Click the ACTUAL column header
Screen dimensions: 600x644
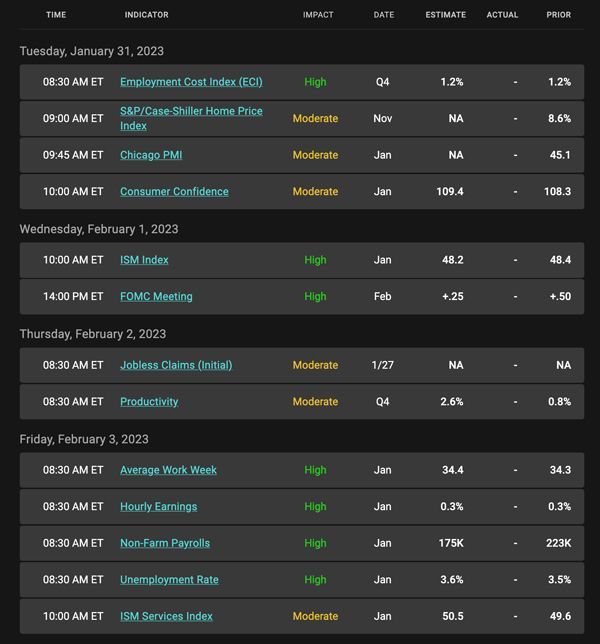coord(502,15)
